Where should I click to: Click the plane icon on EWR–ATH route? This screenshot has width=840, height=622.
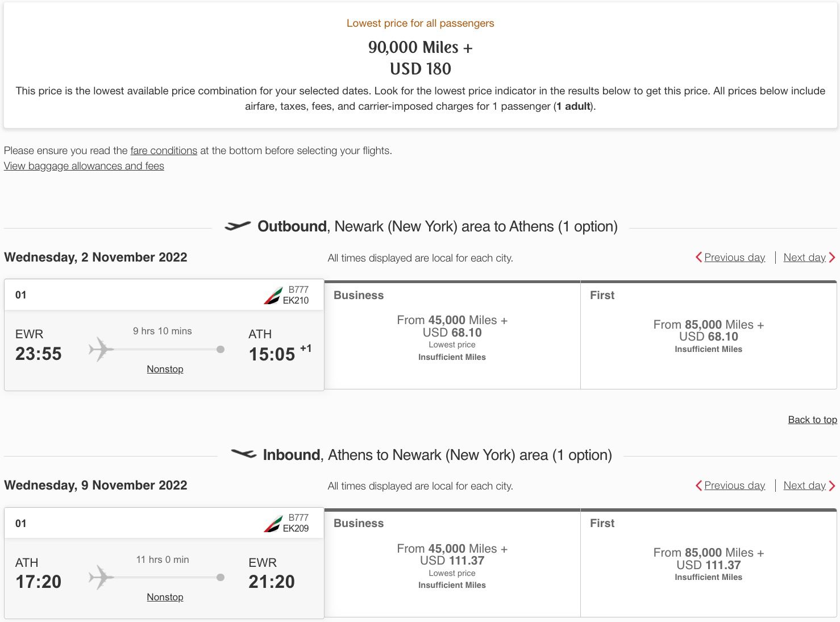(101, 349)
